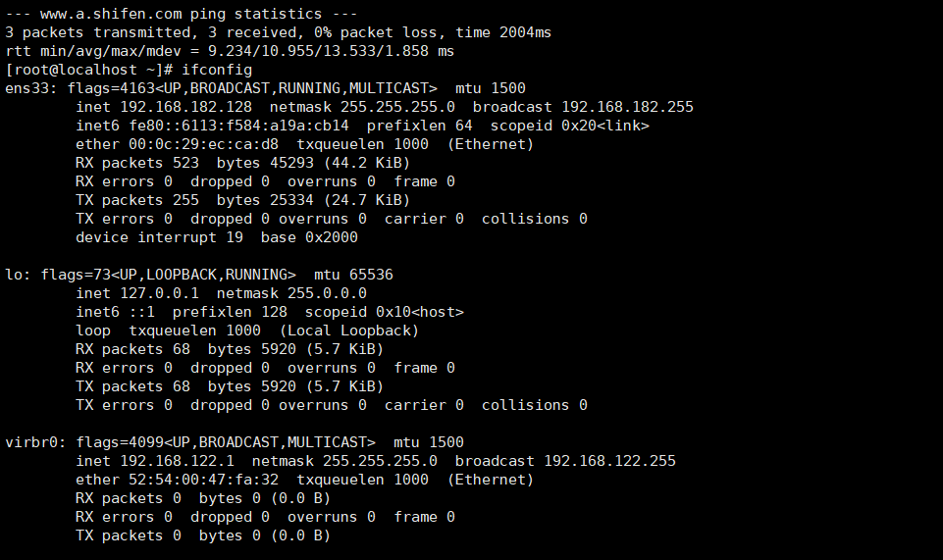
Task: Click the broadcast address 192.168.122.255
Action: [x=609, y=461]
